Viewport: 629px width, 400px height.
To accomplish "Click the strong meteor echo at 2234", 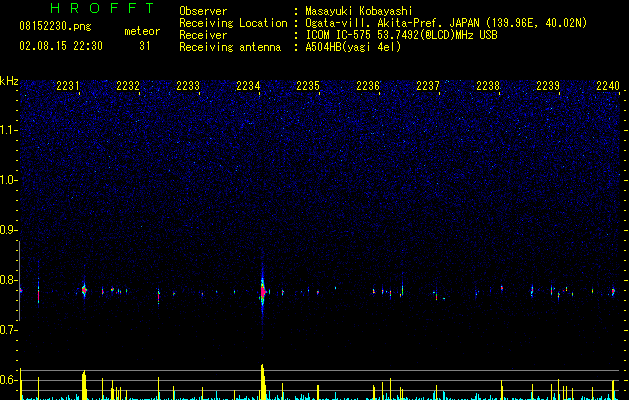I will point(263,292).
